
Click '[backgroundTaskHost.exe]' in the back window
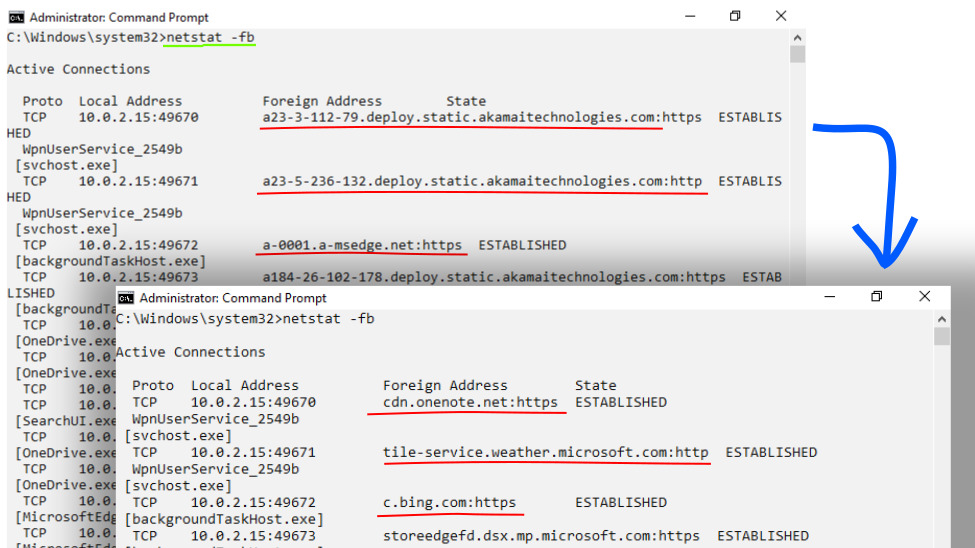tap(110, 261)
